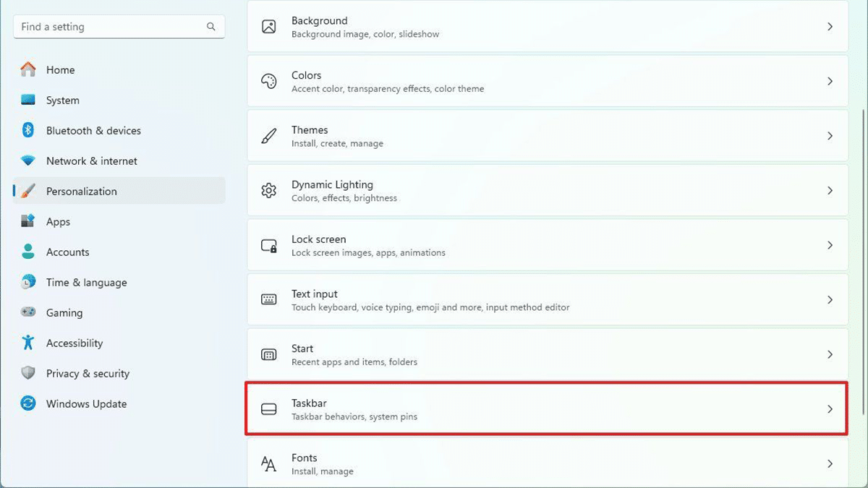Click the Home icon in sidebar

click(x=28, y=69)
